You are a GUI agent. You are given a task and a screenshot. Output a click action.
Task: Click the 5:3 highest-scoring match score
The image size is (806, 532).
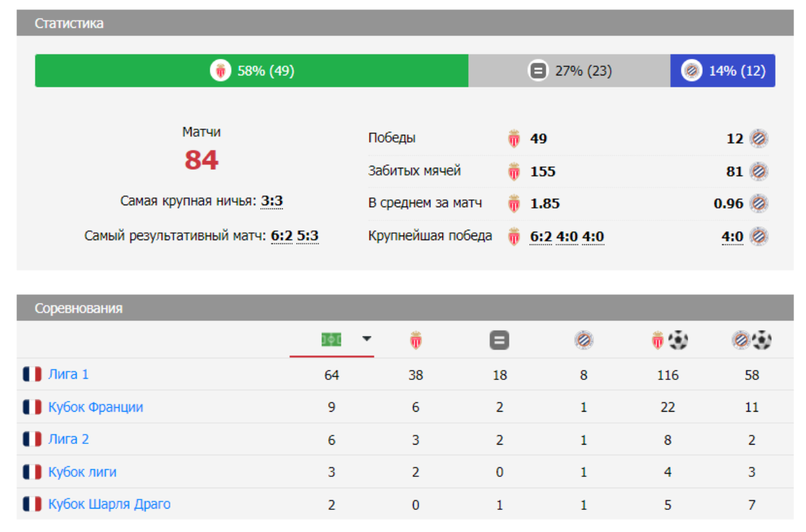pos(308,236)
